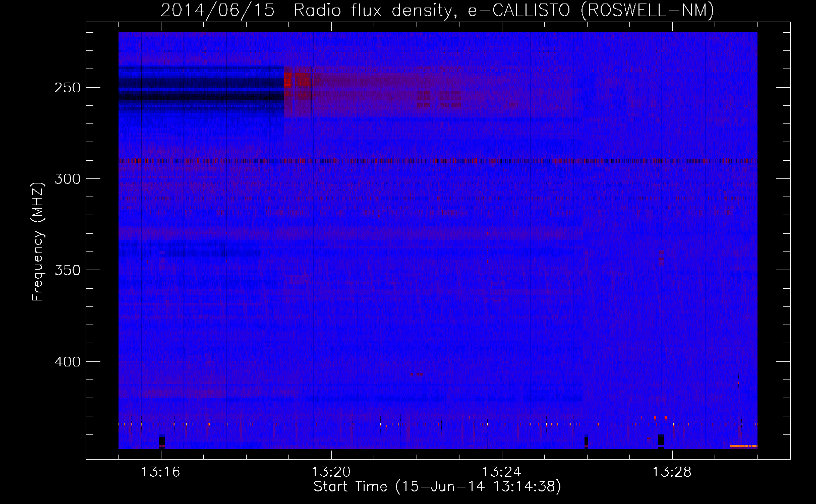This screenshot has width=816, height=504.
Task: Click the '13:16' time axis label
Action: tap(160, 472)
